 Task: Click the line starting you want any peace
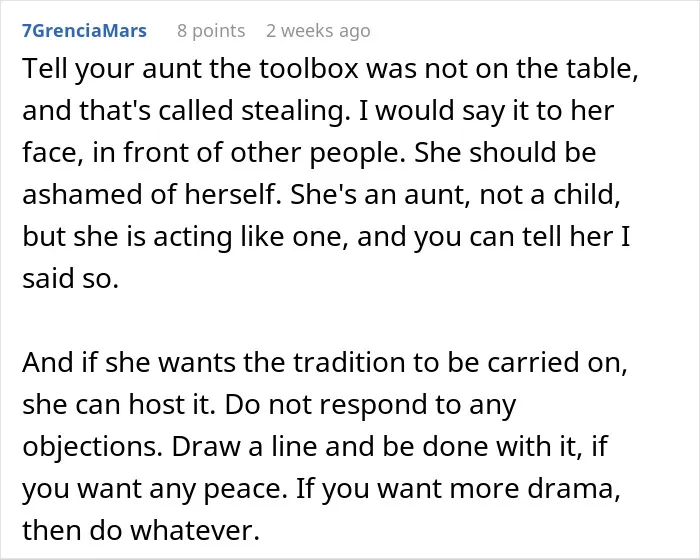click(x=321, y=488)
